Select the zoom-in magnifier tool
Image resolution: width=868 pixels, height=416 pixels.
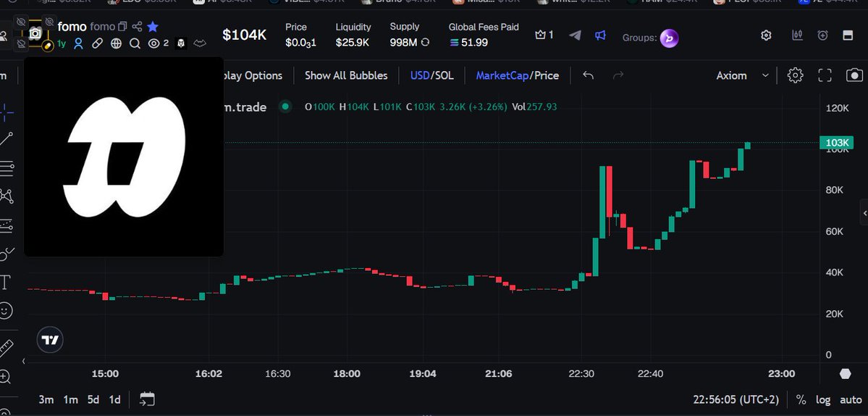[x=5, y=377]
